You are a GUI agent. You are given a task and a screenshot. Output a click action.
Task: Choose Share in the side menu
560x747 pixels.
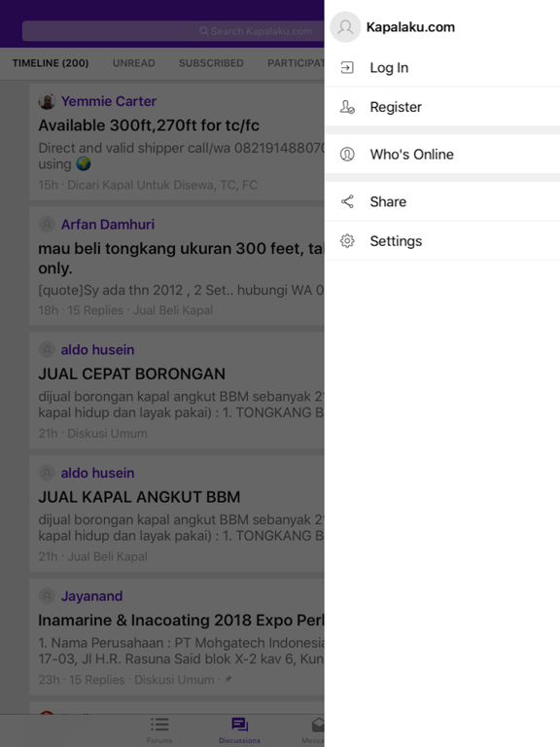tap(442, 201)
